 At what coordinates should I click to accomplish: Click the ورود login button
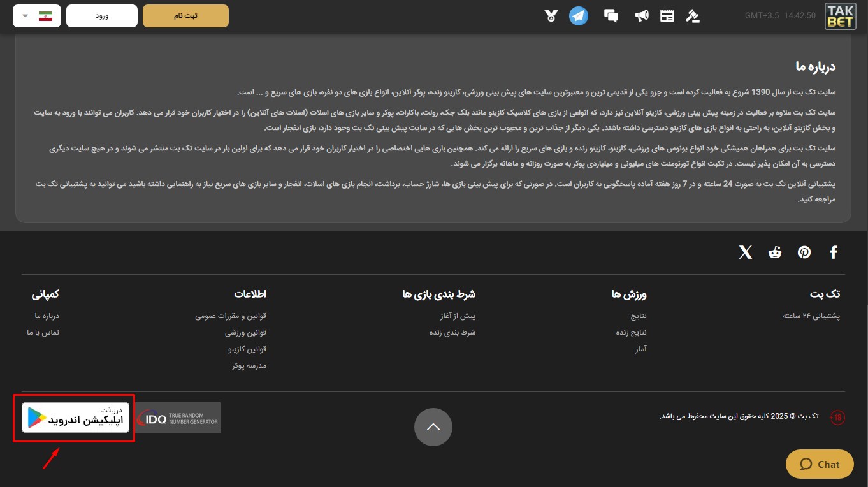coord(102,16)
